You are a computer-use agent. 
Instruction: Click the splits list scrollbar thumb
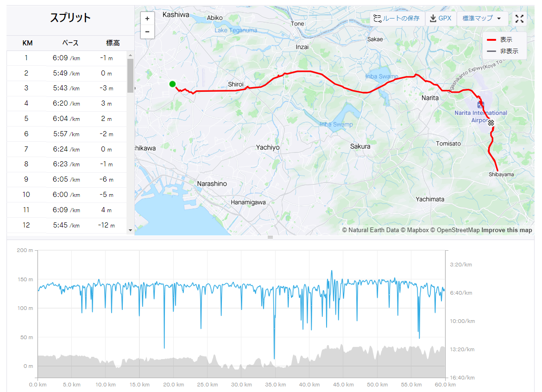pos(130,76)
